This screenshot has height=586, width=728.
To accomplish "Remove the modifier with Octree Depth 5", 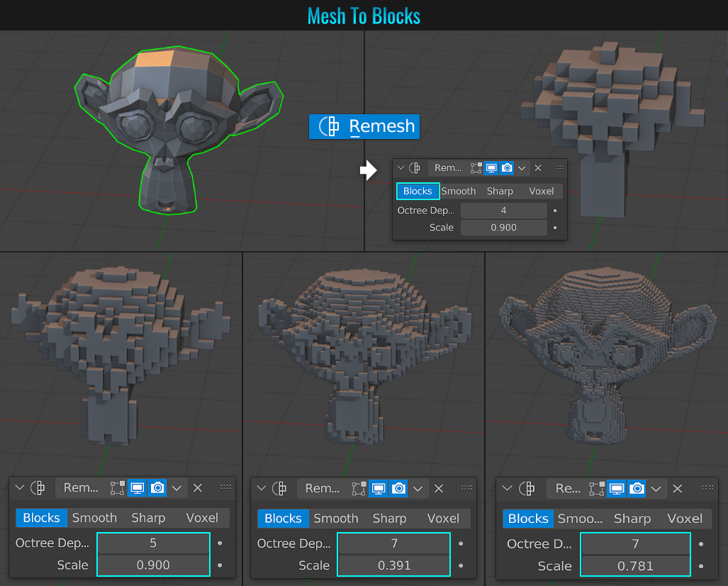I will (198, 488).
